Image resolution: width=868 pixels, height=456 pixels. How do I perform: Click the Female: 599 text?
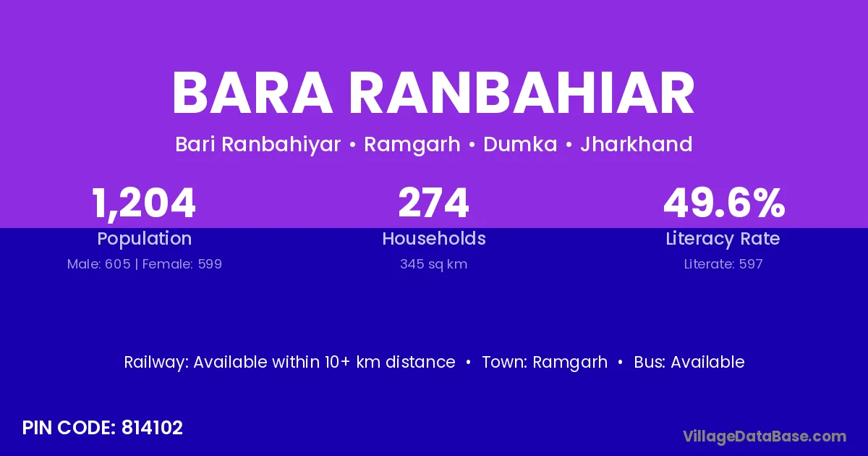(x=182, y=264)
